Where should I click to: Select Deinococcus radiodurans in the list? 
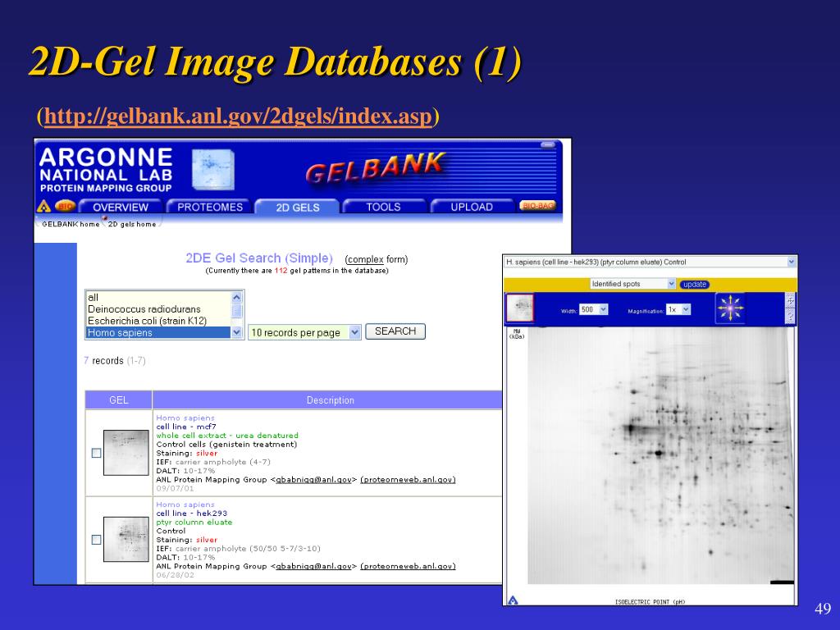pyautogui.click(x=158, y=309)
